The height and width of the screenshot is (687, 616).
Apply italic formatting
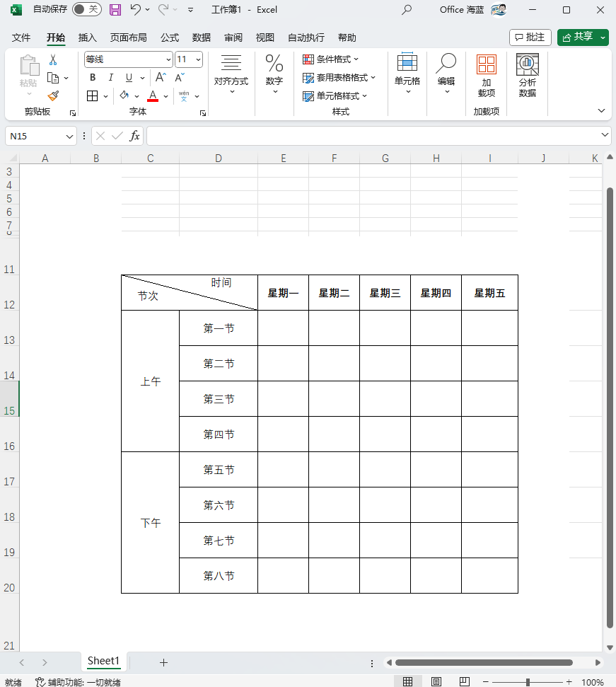[x=111, y=78]
